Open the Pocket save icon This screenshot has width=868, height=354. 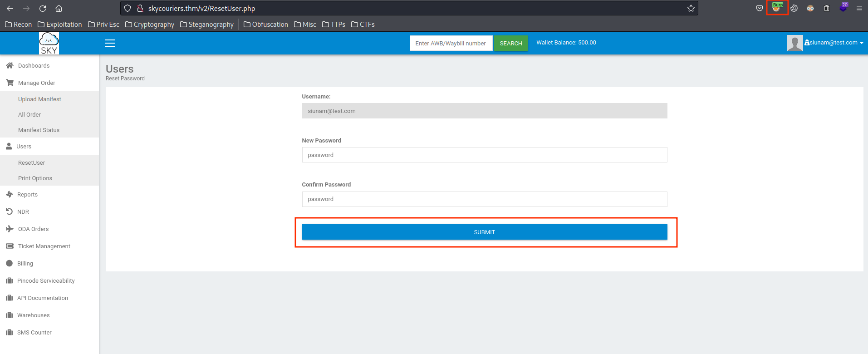point(760,8)
